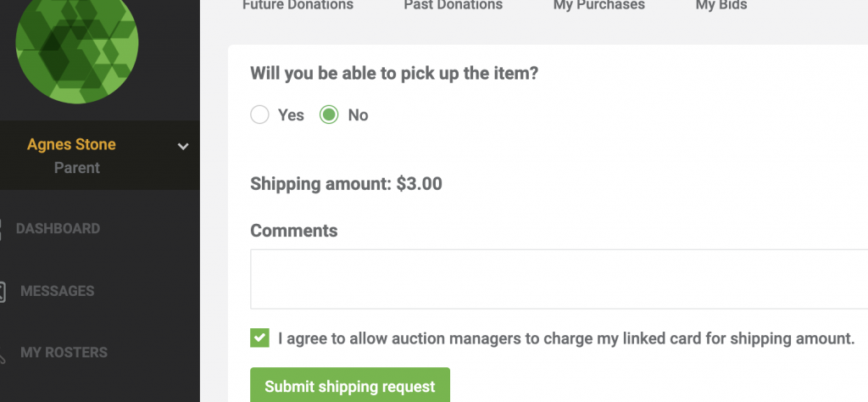The width and height of the screenshot is (868, 402).
Task: Open the My Purchases tab
Action: tap(599, 5)
